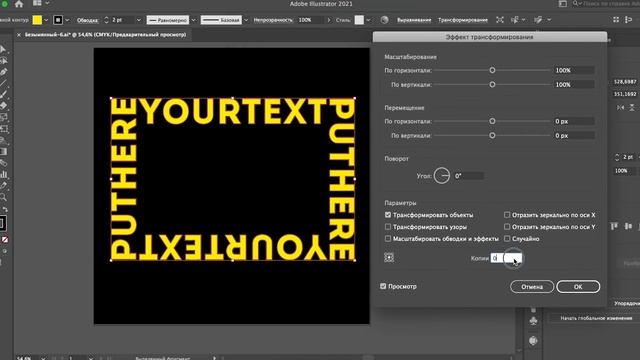Image resolution: width=640 pixels, height=360 pixels.
Task: Open the variable width profile dropdown
Action: 194,20
